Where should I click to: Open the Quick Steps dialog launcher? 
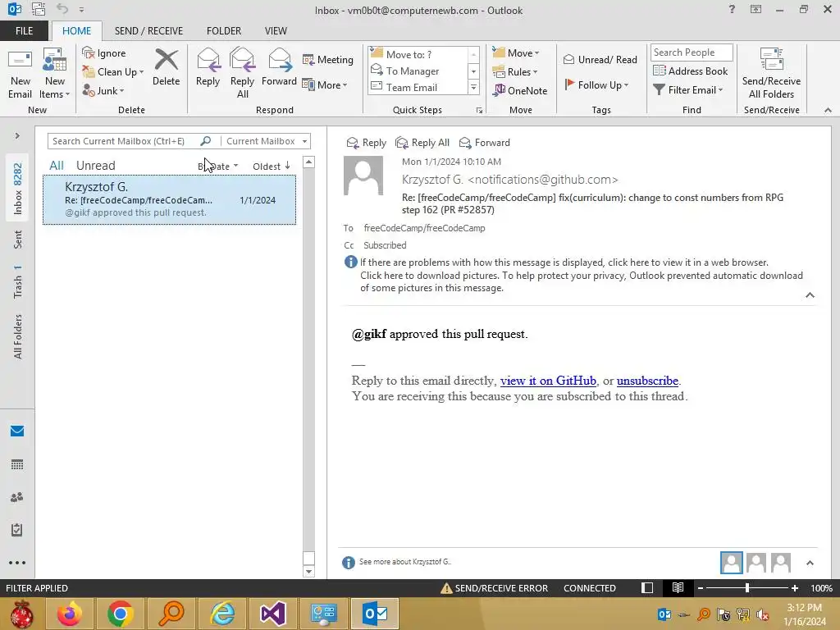click(479, 111)
